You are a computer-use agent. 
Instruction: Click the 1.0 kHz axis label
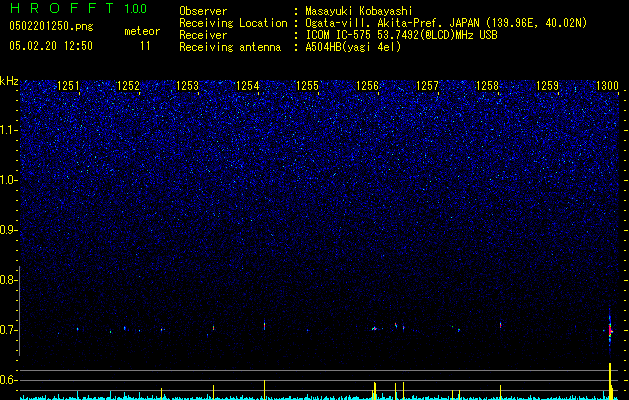tap(8, 180)
